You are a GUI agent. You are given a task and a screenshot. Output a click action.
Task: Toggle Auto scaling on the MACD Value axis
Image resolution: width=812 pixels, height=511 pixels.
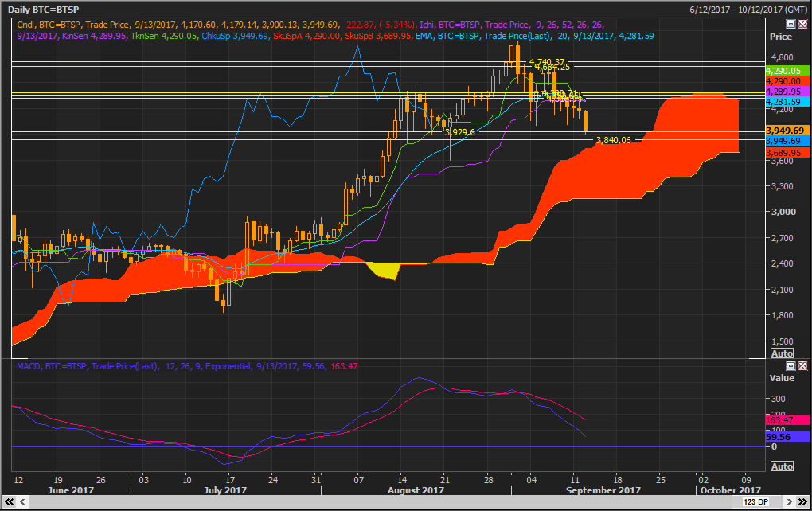[782, 466]
